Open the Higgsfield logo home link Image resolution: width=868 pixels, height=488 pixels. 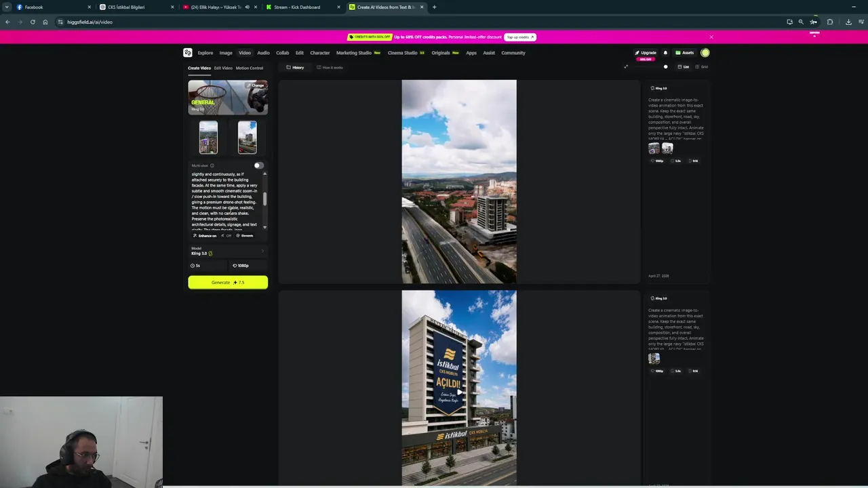pos(187,53)
